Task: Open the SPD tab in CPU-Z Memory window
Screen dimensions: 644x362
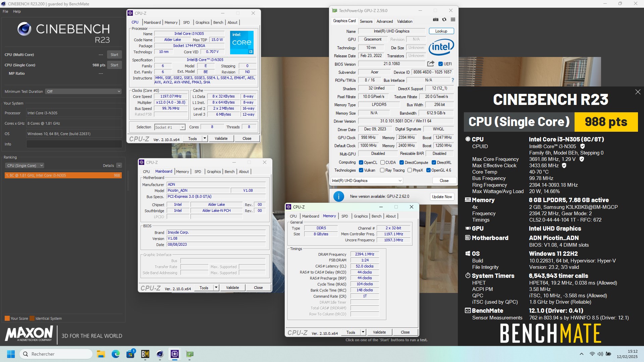Action: click(344, 216)
